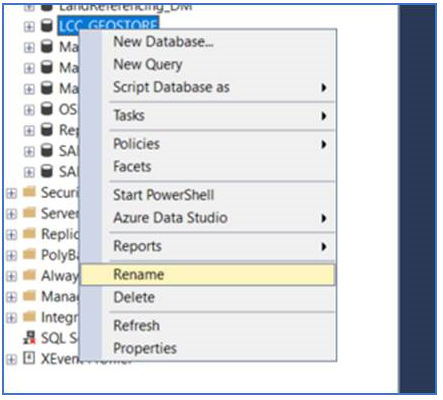The height and width of the screenshot is (400, 443).
Task: Expand the Replic folder node
Action: (11, 235)
